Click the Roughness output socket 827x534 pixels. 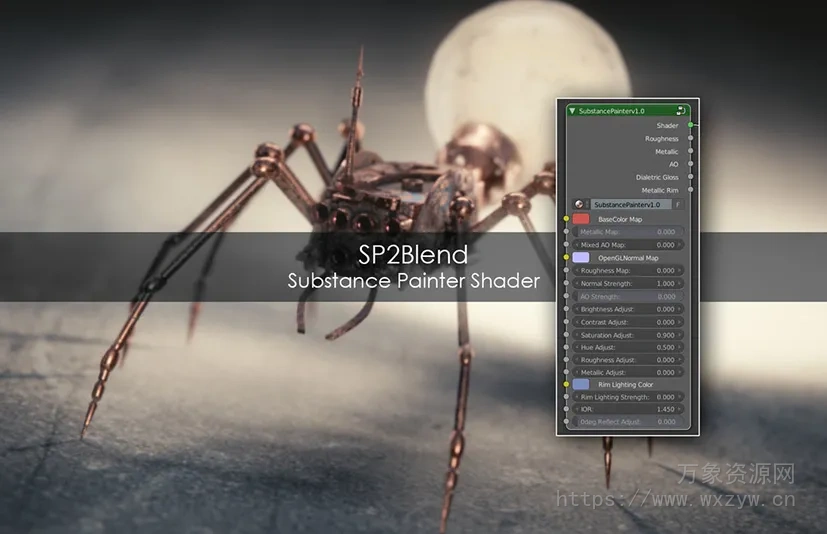coord(690,139)
